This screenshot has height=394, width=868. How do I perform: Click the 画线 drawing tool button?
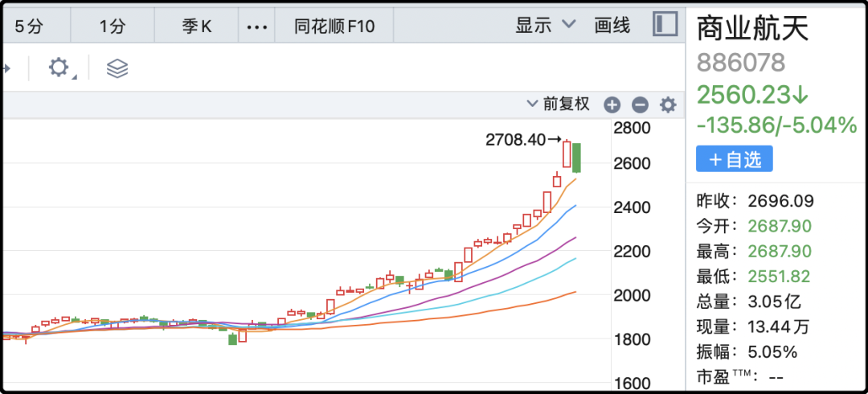click(612, 25)
